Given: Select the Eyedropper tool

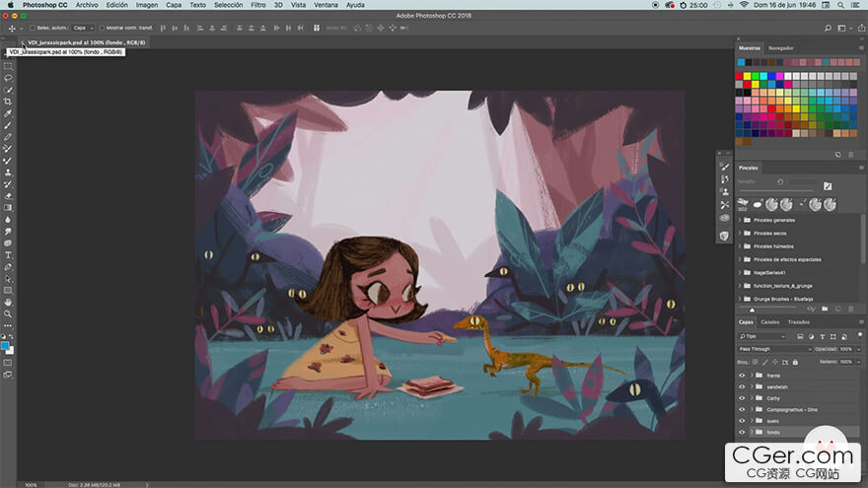Looking at the screenshot, I should 8,113.
